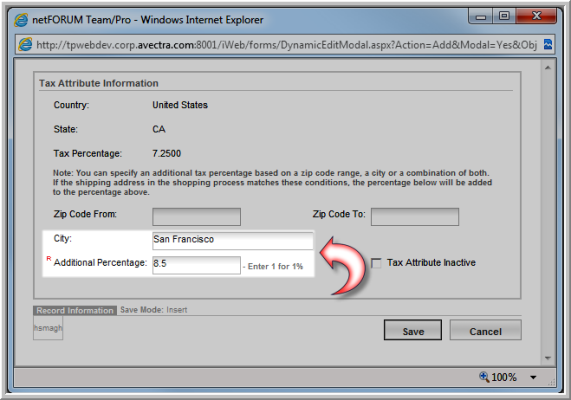The image size is (571, 400).
Task: Click the Save button
Action: [x=413, y=330]
